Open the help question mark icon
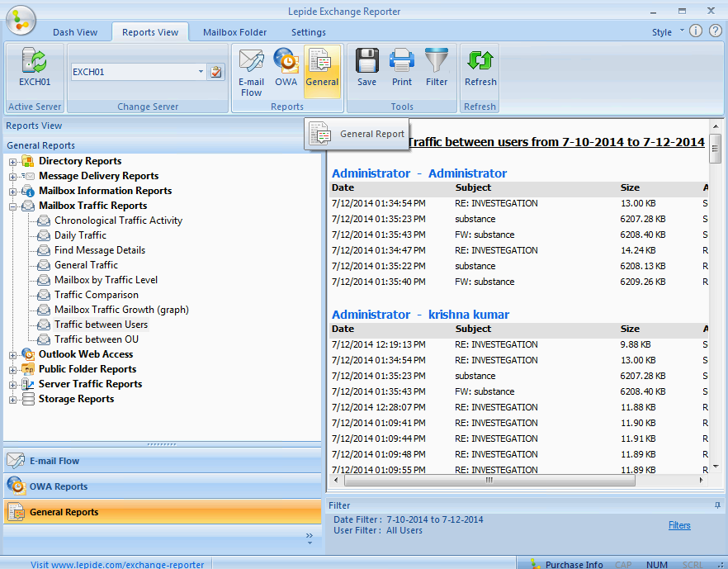 tap(716, 31)
